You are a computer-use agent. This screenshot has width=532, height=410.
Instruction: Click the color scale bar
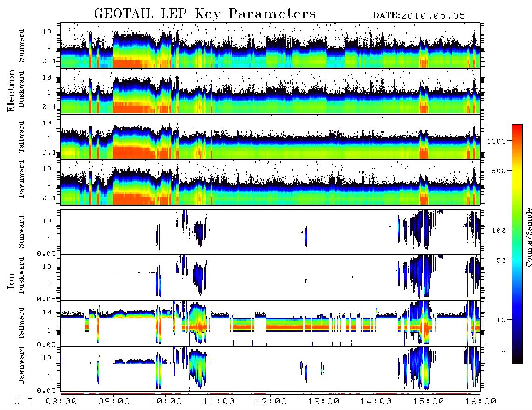pyautogui.click(x=517, y=244)
